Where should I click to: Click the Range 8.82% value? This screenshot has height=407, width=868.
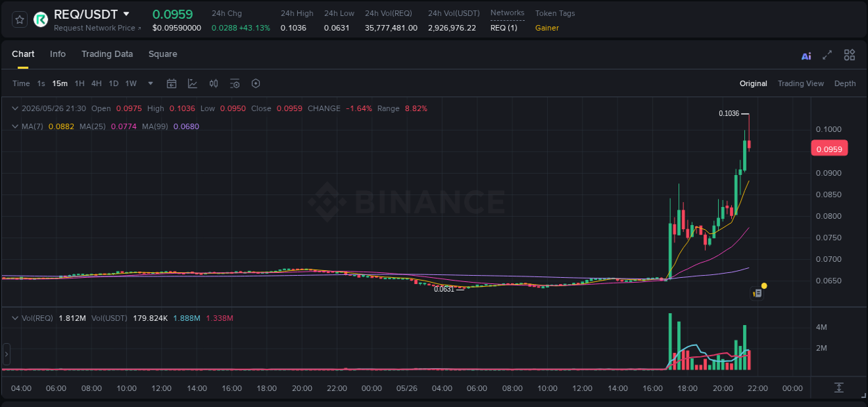416,108
